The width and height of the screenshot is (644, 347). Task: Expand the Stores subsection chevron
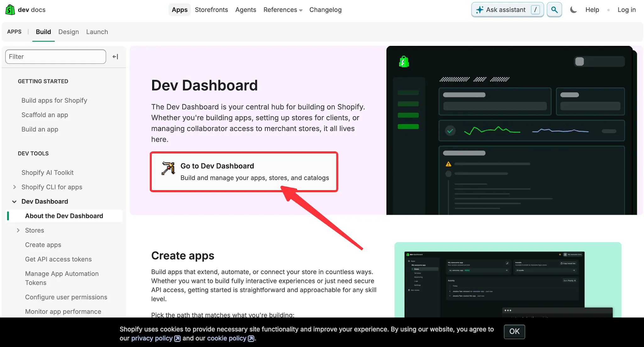point(18,230)
